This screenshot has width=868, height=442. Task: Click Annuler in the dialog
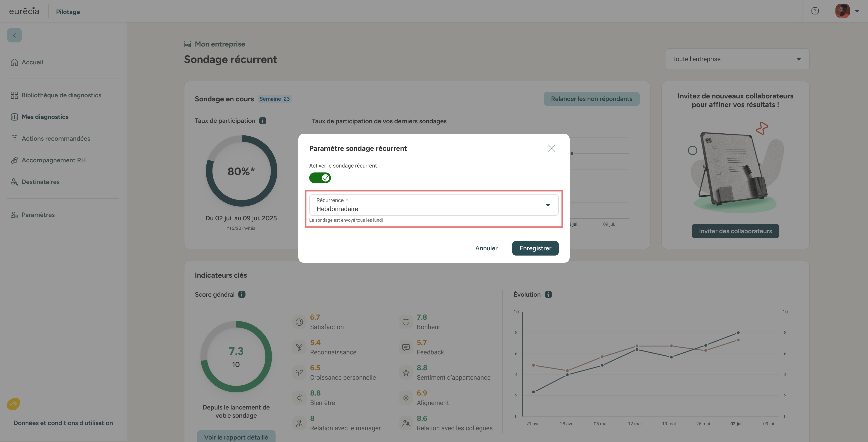point(486,249)
